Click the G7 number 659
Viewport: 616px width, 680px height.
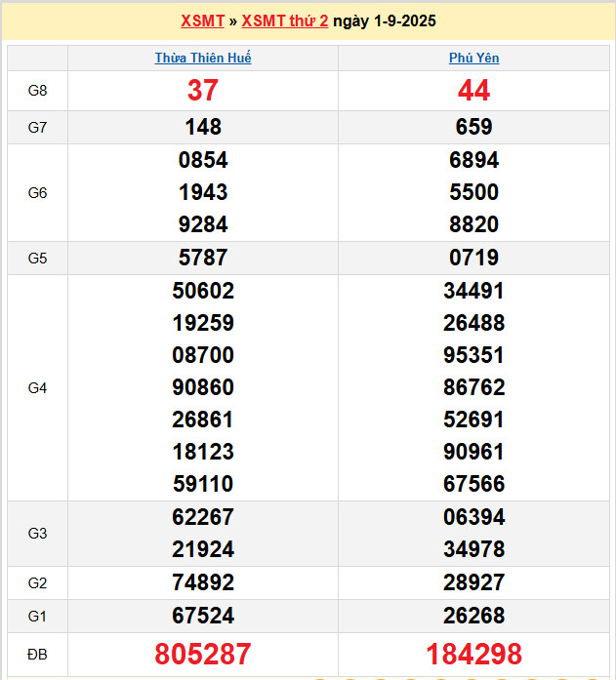click(x=473, y=127)
